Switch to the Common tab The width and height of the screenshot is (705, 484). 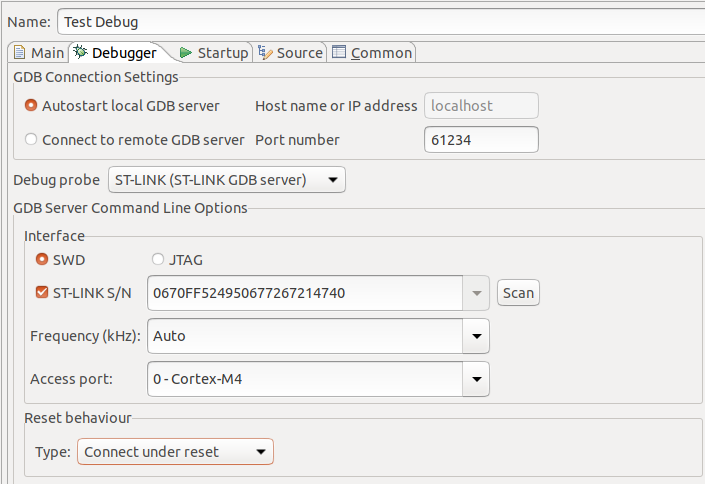(371, 53)
